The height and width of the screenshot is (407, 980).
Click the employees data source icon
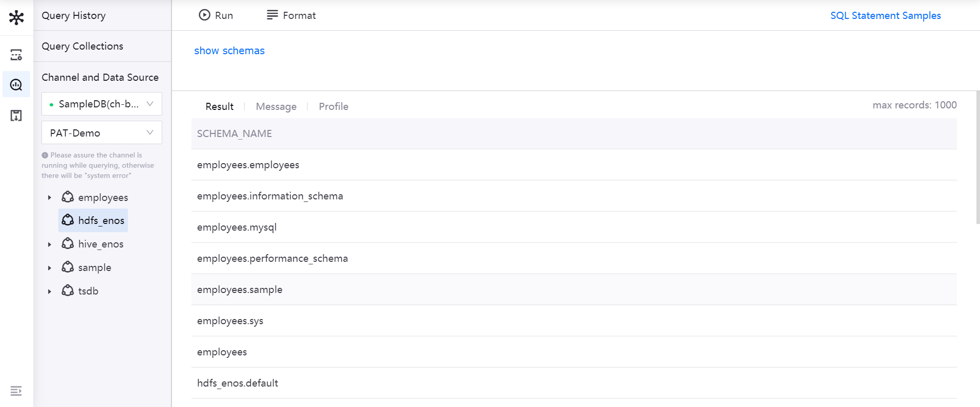click(x=68, y=197)
